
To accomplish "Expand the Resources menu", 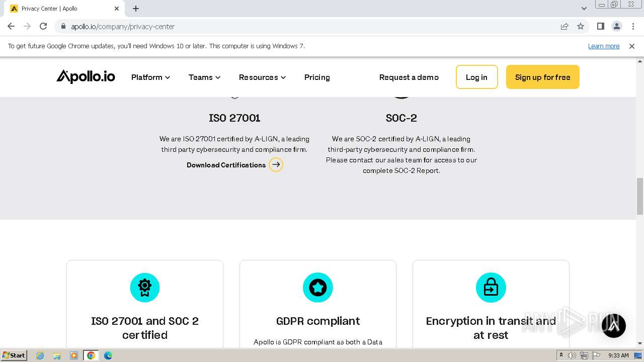I will 262,77.
